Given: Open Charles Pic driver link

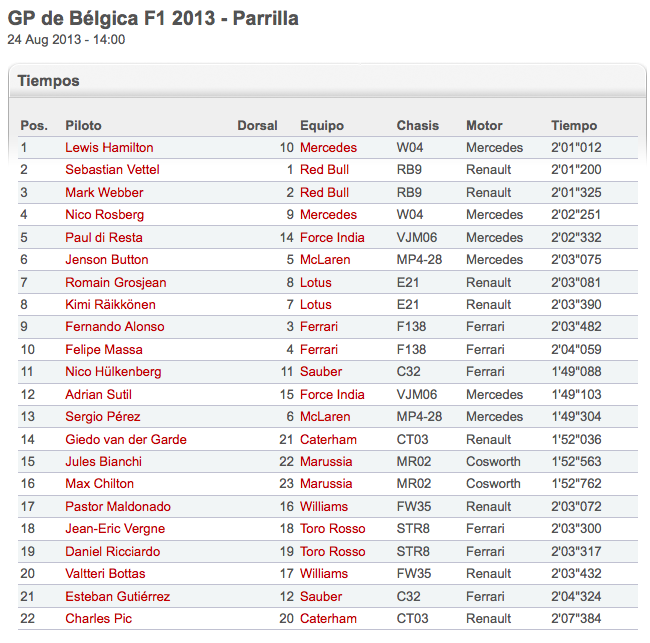Looking at the screenshot, I should (98, 619).
